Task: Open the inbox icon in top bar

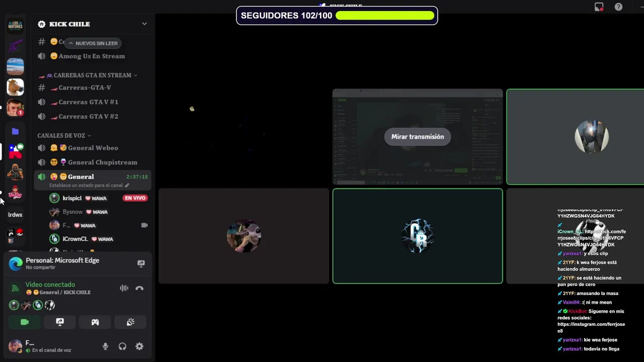Action: click(x=599, y=7)
